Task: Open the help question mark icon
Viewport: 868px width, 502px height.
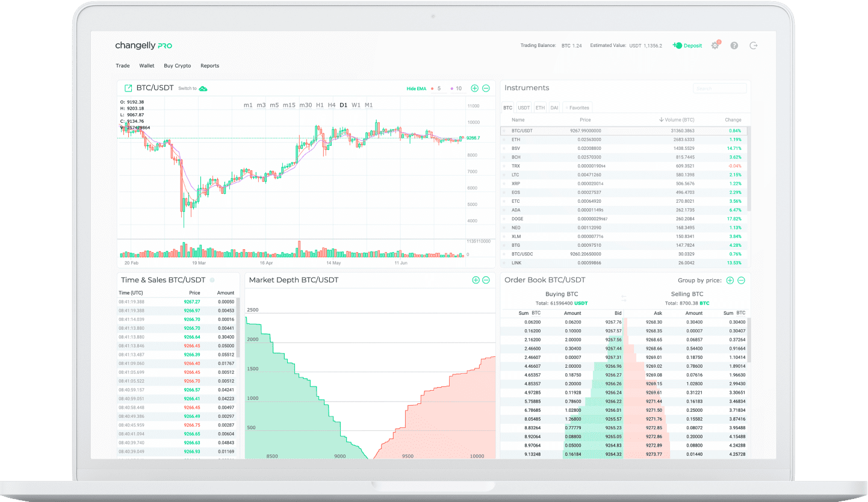Action: click(734, 45)
